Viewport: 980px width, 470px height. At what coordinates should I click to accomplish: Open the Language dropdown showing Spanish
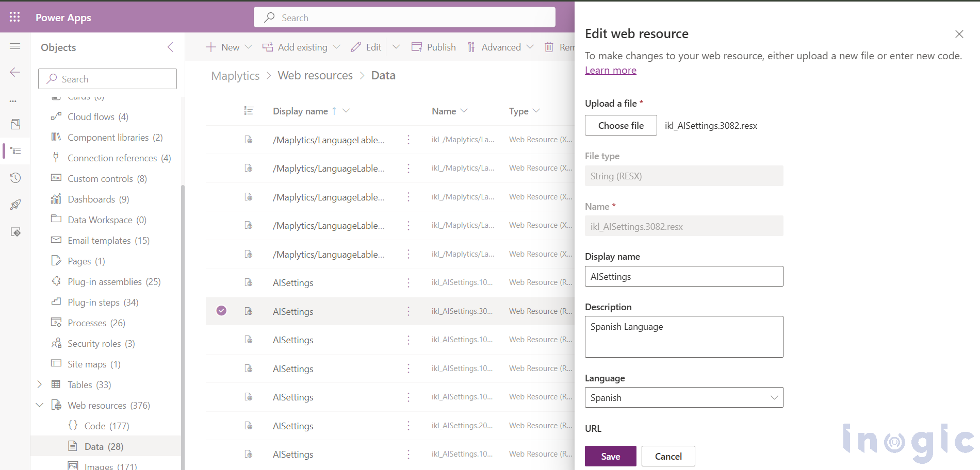point(684,397)
